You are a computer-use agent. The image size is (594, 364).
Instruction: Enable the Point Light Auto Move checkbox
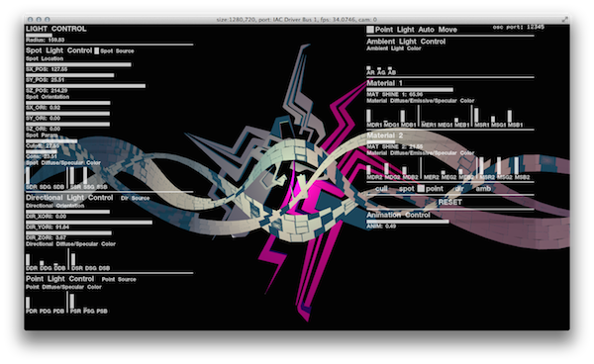370,30
